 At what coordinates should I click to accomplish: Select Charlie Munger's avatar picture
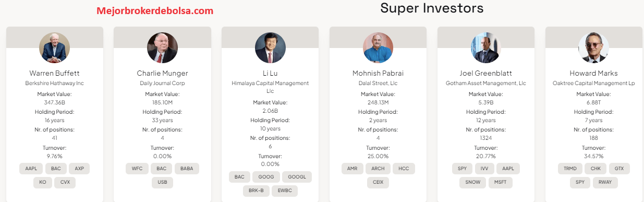coord(162,48)
